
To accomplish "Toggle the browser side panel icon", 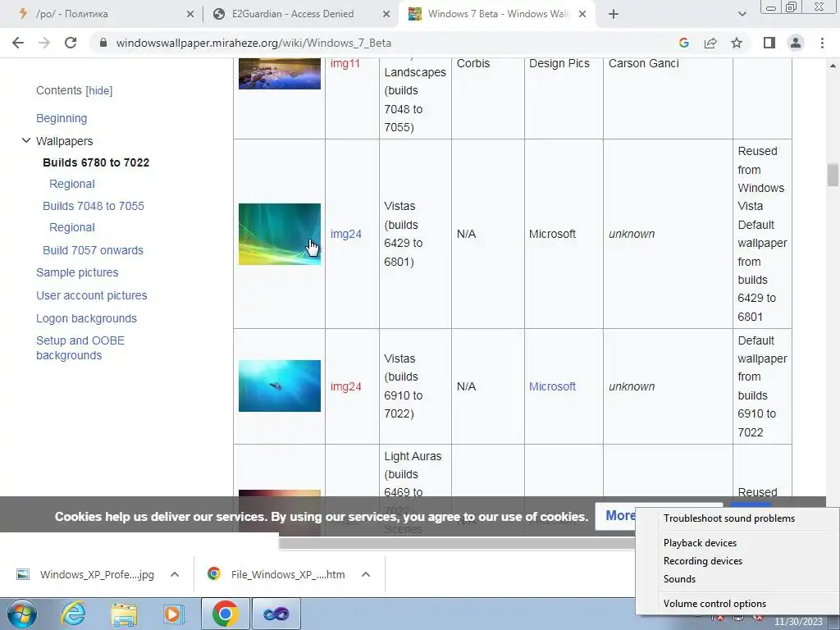I will point(769,43).
